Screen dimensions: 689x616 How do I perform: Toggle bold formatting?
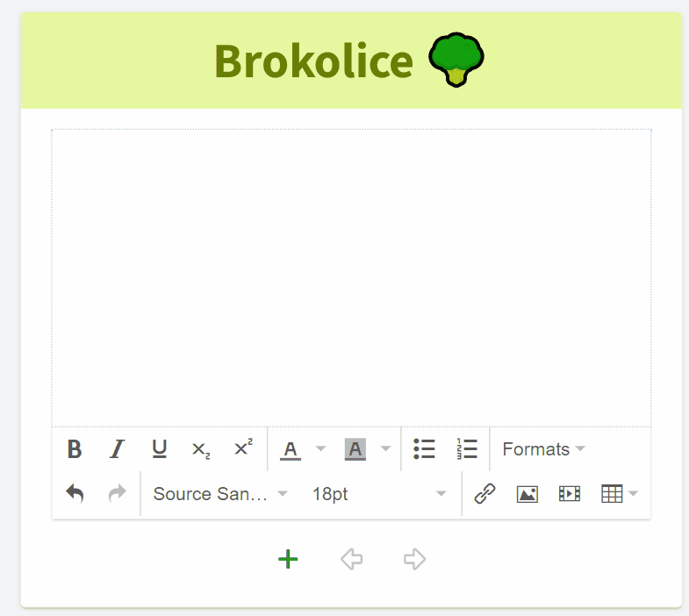tap(75, 449)
